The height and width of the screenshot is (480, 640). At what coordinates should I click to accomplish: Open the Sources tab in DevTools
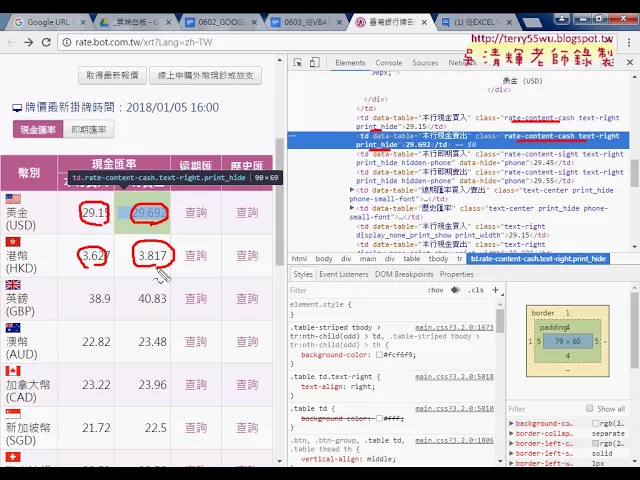(x=425, y=63)
